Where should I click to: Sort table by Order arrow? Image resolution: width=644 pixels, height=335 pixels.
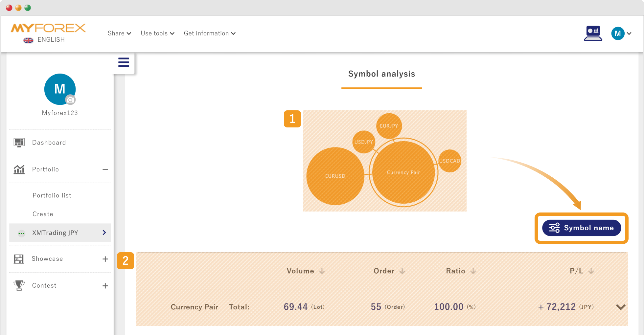(402, 271)
